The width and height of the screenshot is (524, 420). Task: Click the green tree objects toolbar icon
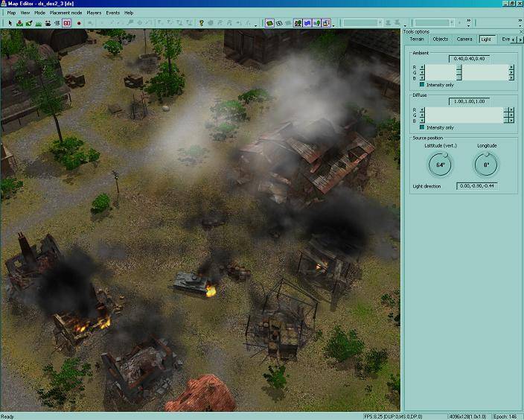[x=318, y=23]
